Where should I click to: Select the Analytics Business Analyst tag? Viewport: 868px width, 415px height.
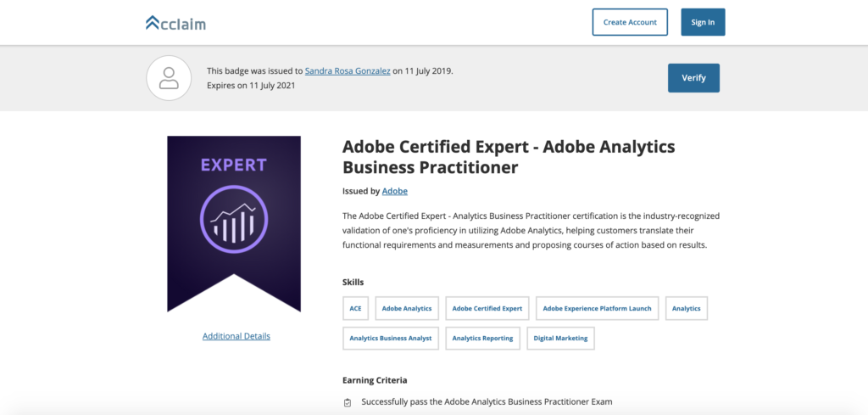[391, 338]
